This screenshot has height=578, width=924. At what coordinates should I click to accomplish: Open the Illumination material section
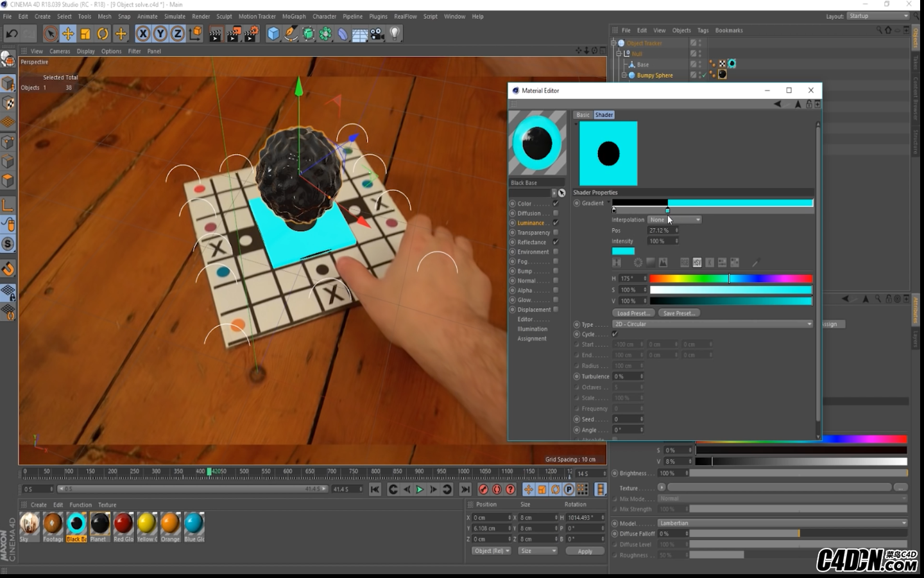click(533, 329)
